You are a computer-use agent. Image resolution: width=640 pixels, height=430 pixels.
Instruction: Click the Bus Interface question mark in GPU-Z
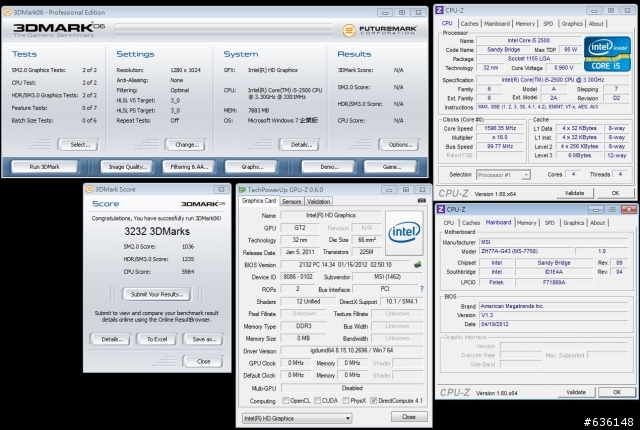tap(422, 289)
